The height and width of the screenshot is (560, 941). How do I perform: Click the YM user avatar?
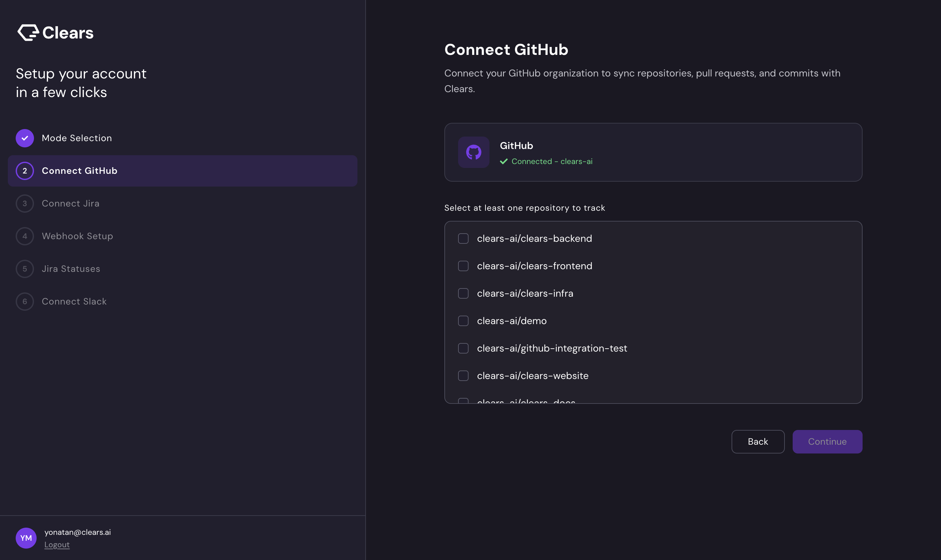(x=26, y=538)
